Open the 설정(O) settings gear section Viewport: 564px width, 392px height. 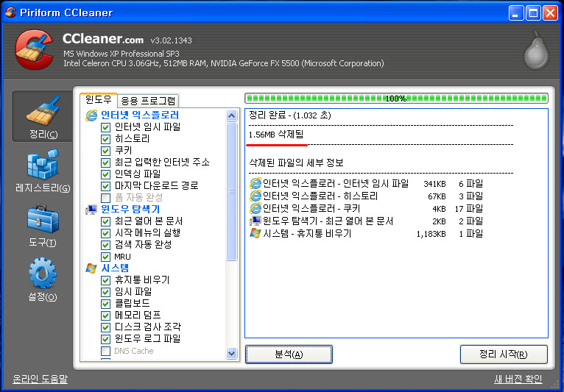(43, 279)
